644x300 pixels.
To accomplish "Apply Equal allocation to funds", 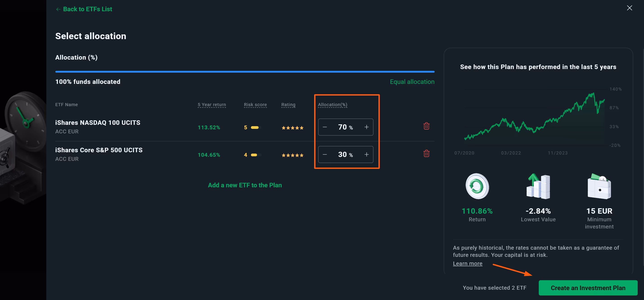I will click(412, 82).
